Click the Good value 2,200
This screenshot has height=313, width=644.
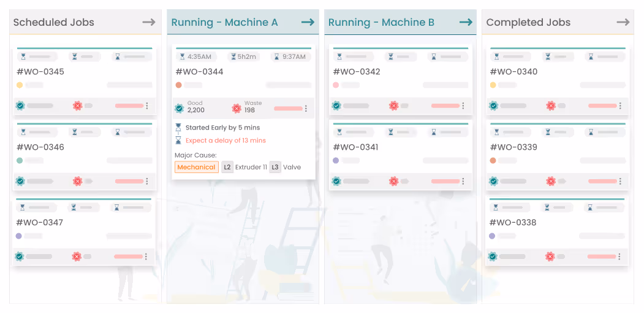(x=196, y=110)
